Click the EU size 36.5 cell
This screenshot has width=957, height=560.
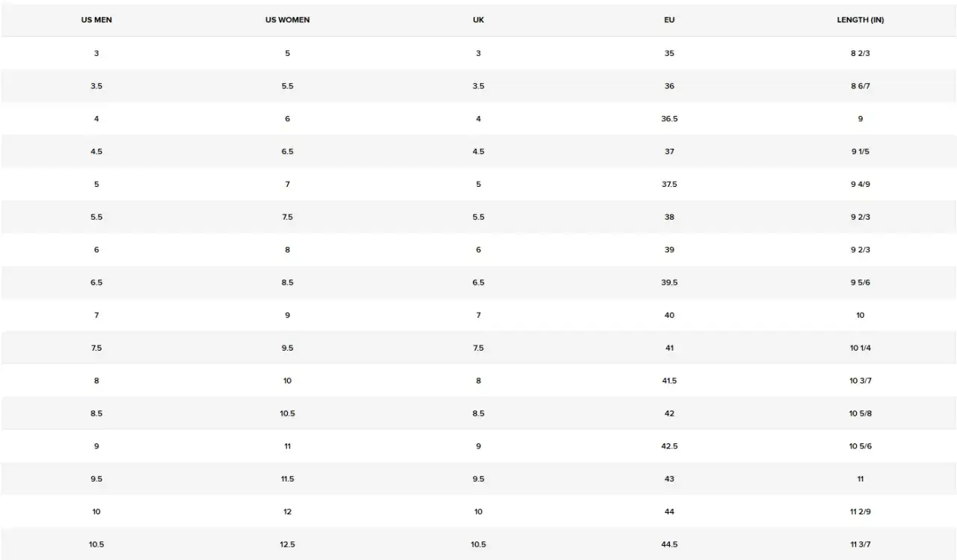tap(669, 119)
